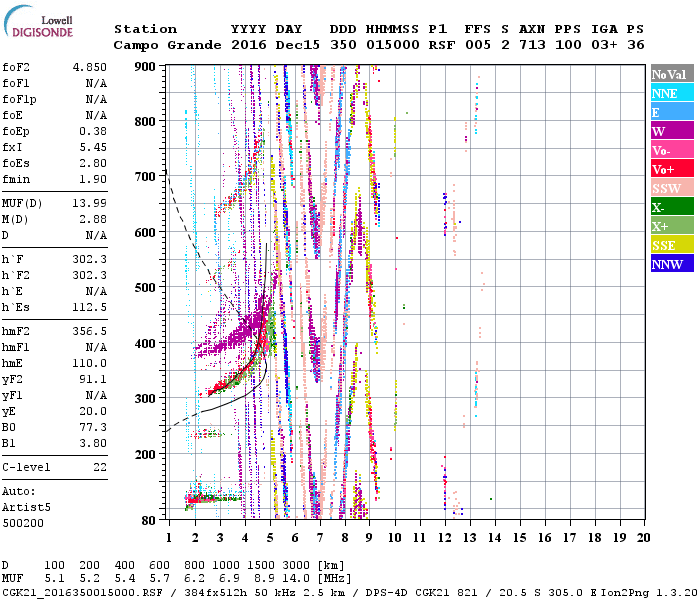Click the MUF 5.1 table value
Viewport: 700px width, 600px height.
(54, 579)
